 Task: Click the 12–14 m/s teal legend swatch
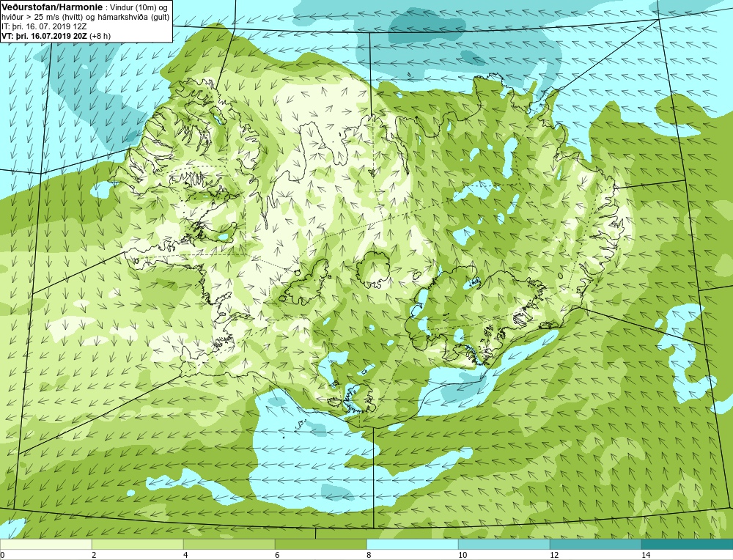pyautogui.click(x=595, y=544)
